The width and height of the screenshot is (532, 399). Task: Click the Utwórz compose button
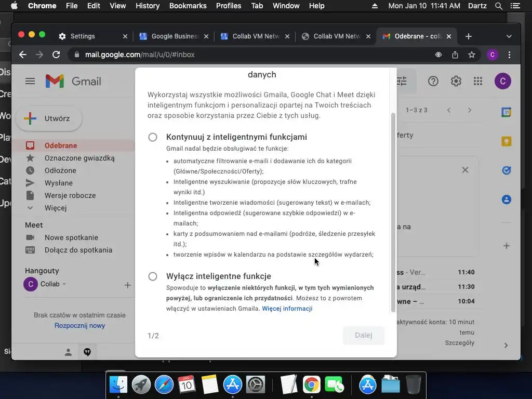49,118
